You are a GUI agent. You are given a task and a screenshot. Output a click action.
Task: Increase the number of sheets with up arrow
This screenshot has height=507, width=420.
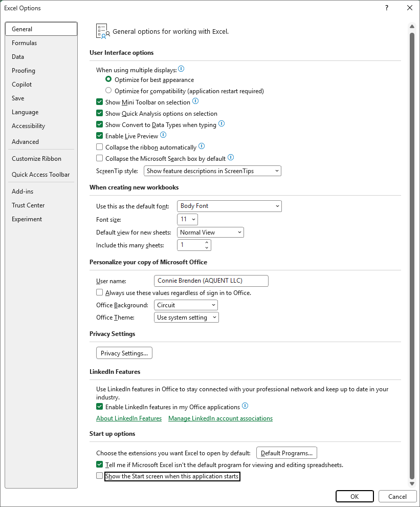207,242
